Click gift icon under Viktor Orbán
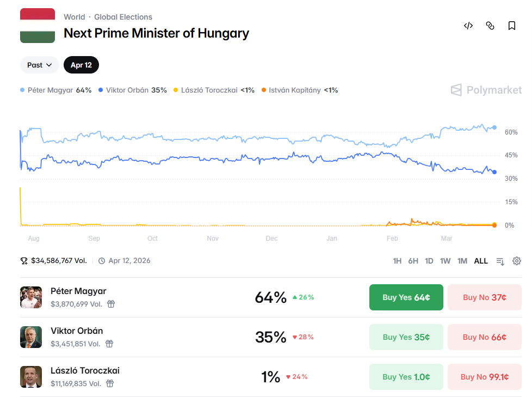The width and height of the screenshot is (532, 397). point(109,344)
